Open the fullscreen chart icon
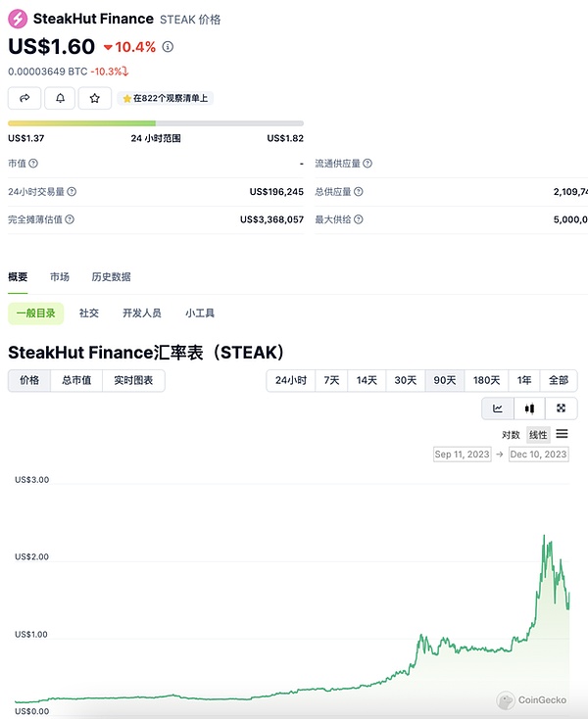Image resolution: width=588 pixels, height=719 pixels. click(x=561, y=408)
